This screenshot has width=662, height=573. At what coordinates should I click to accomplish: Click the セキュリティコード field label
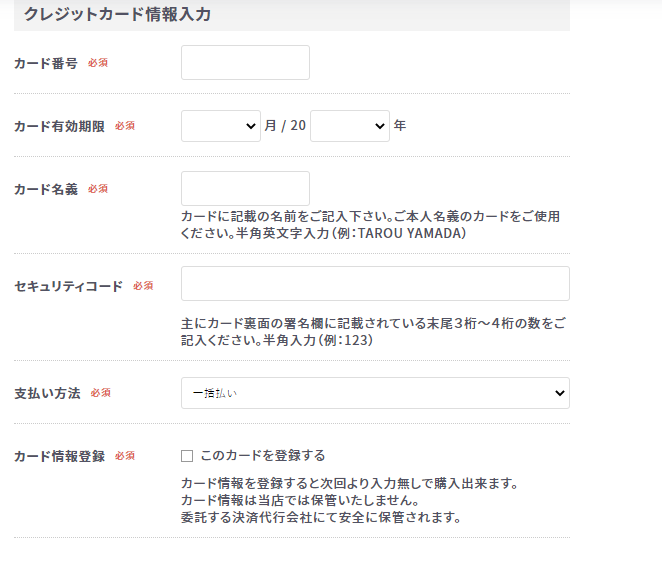[x=68, y=286]
